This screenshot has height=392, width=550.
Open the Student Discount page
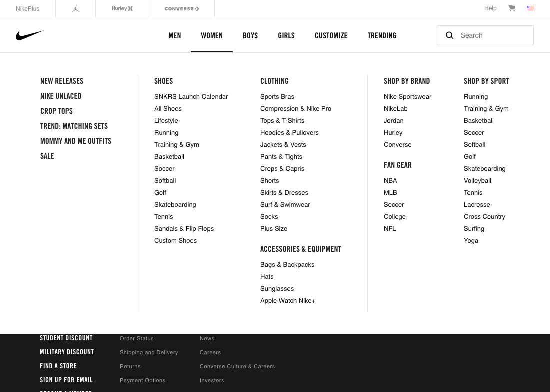click(66, 338)
